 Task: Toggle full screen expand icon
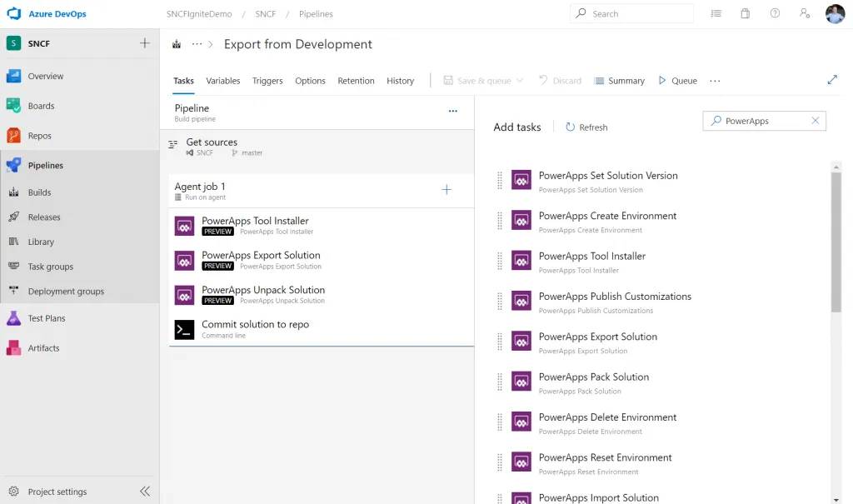click(x=832, y=80)
